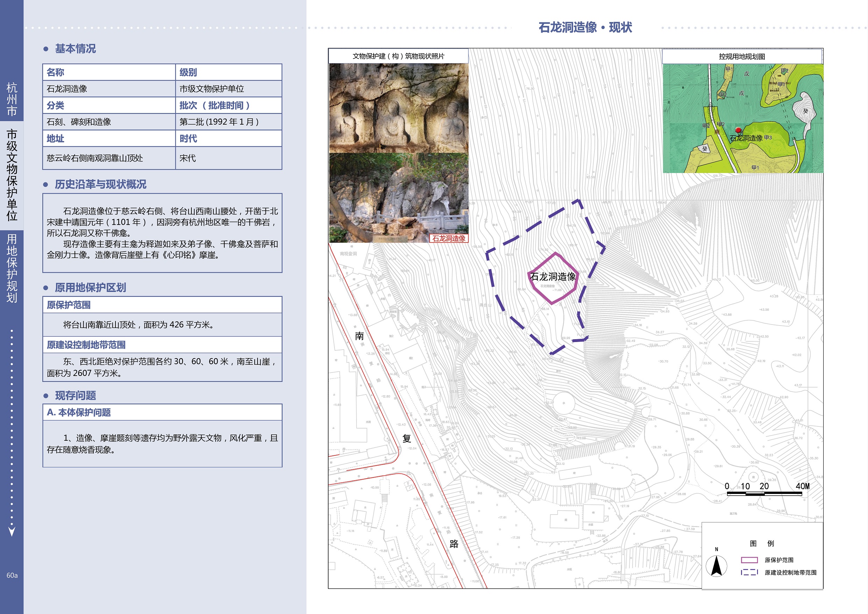The width and height of the screenshot is (868, 614).
Task: Click the red 石龙洞造像 photo caption label
Action: (449, 238)
